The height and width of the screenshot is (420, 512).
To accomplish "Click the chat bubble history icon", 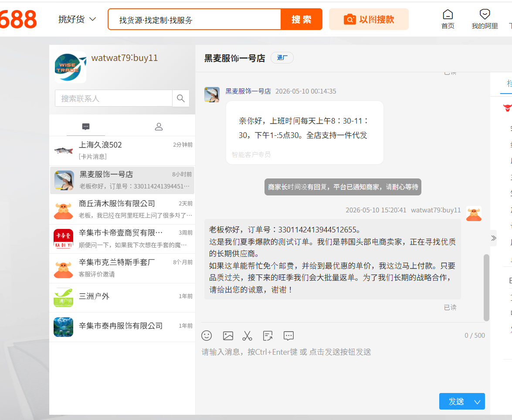I will click(x=288, y=336).
